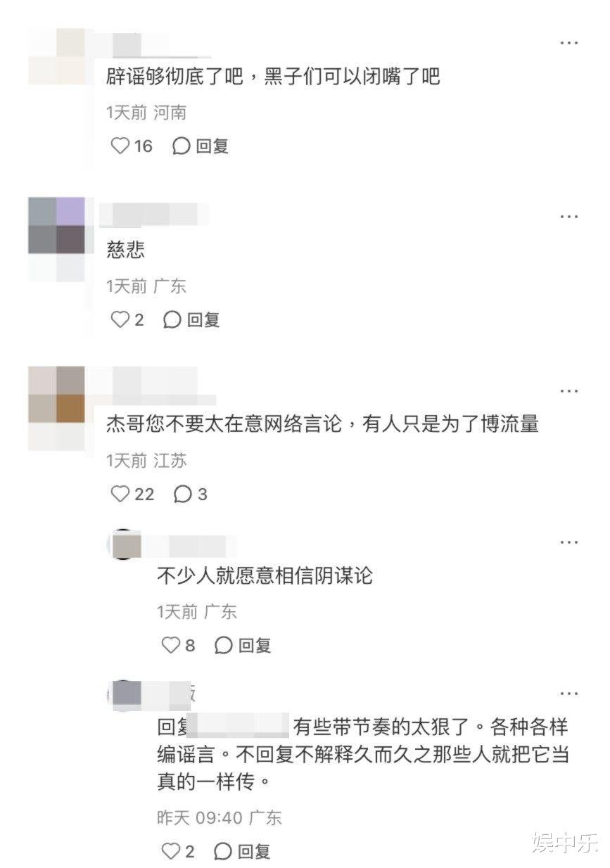Open more options for the 带节奏 reply
The image size is (610, 868).
point(568,694)
